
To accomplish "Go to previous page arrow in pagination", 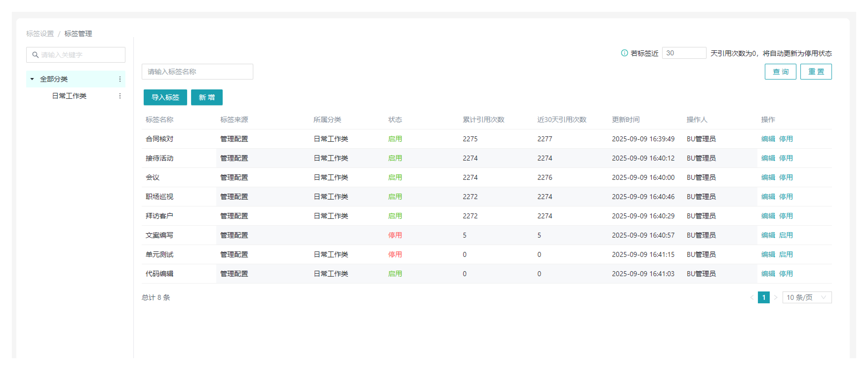I will pyautogui.click(x=752, y=297).
